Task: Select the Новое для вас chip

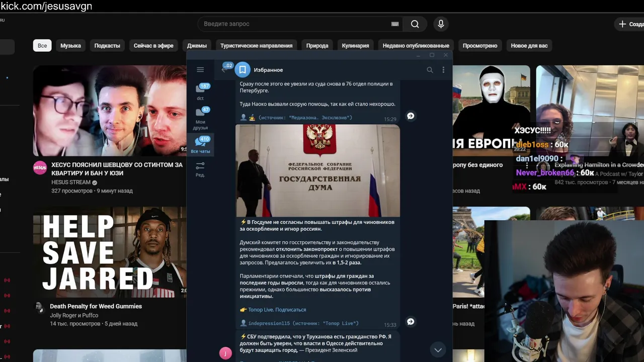Action: 529,45
